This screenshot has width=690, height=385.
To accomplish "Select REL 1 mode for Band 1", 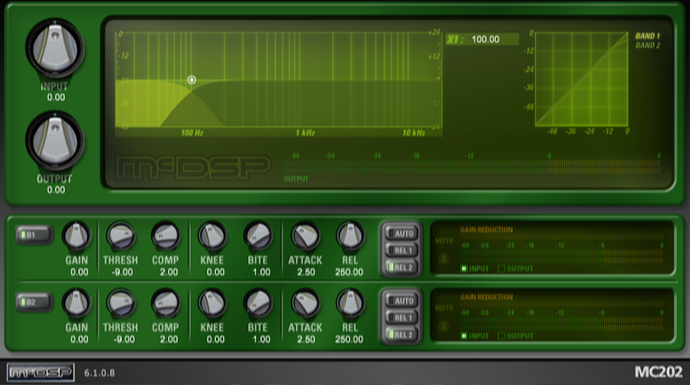I will tap(401, 250).
